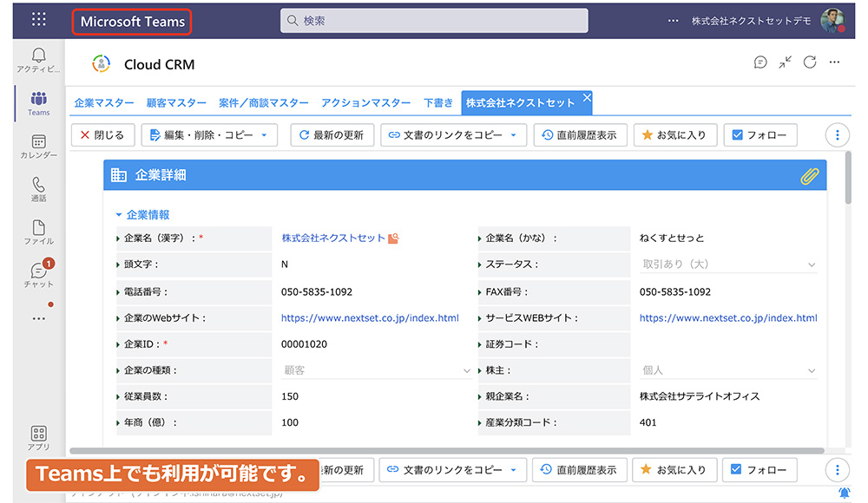Open the user profile avatar
Viewport: 868px width, 503px height.
[832, 21]
